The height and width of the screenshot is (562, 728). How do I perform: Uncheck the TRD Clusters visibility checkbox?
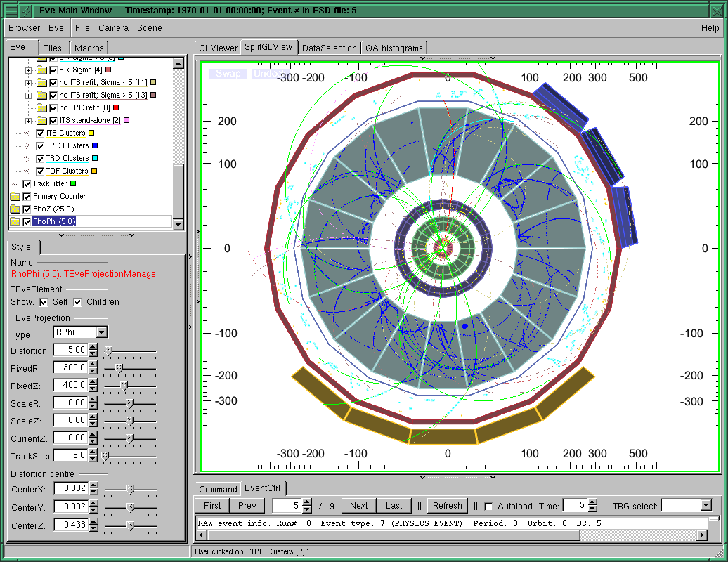pyautogui.click(x=40, y=159)
